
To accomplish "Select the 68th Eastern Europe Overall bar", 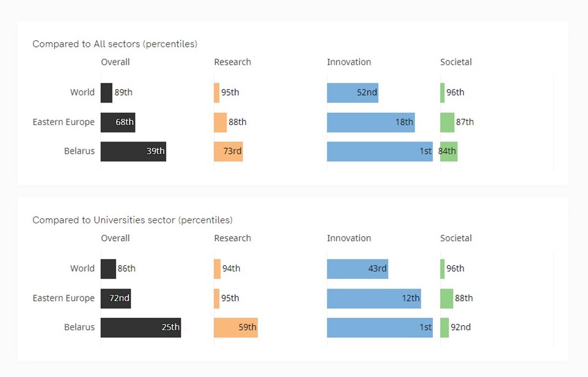I will coord(118,122).
